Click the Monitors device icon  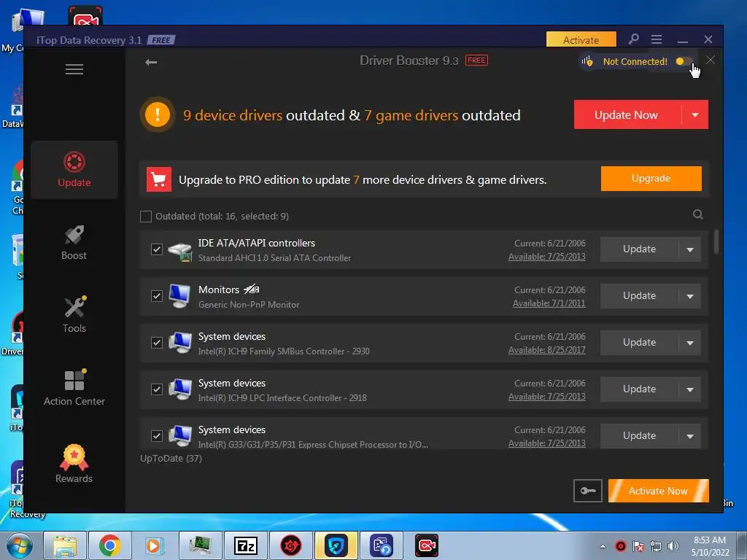pos(179,296)
